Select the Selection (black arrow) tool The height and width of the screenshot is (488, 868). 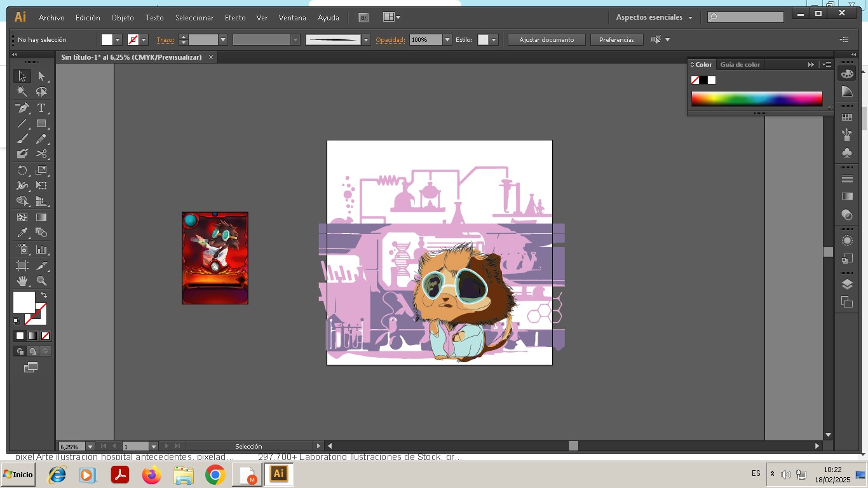[22, 76]
